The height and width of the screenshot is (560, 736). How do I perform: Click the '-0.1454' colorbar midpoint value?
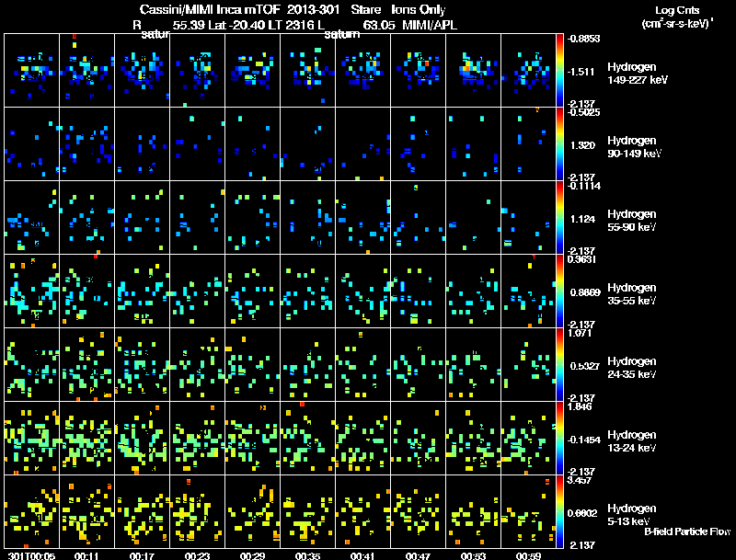(584, 440)
